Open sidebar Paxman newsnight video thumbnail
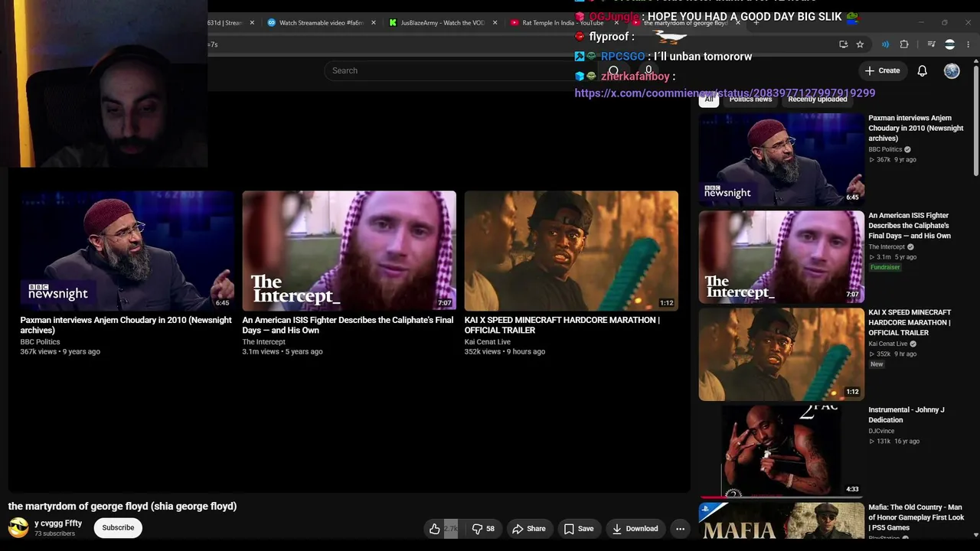The width and height of the screenshot is (980, 551). pyautogui.click(x=781, y=159)
